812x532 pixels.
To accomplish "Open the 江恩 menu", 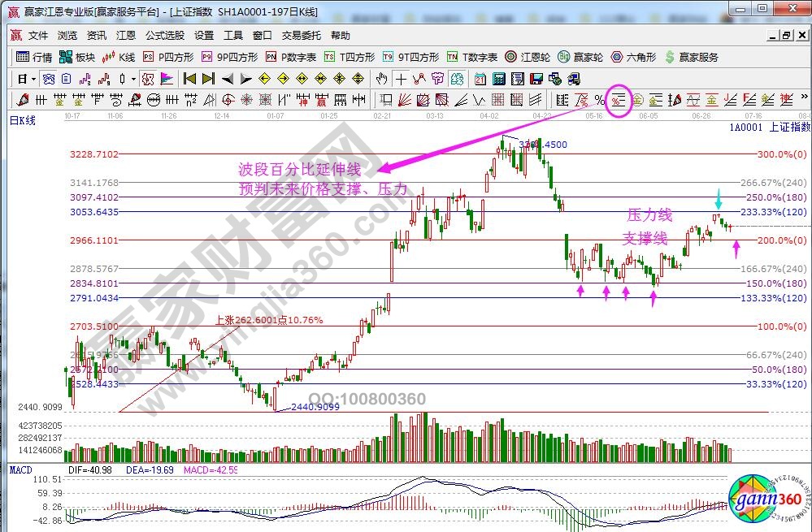I will [x=125, y=36].
